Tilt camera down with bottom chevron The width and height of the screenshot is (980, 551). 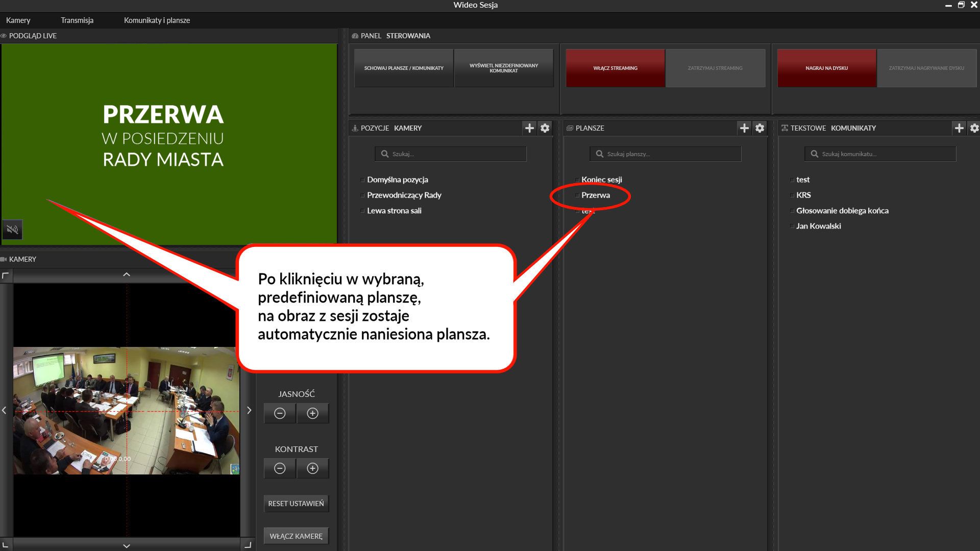click(x=127, y=546)
